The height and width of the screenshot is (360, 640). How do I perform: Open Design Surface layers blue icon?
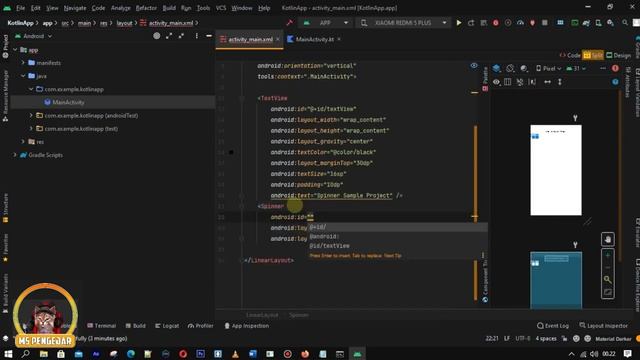coord(497,68)
